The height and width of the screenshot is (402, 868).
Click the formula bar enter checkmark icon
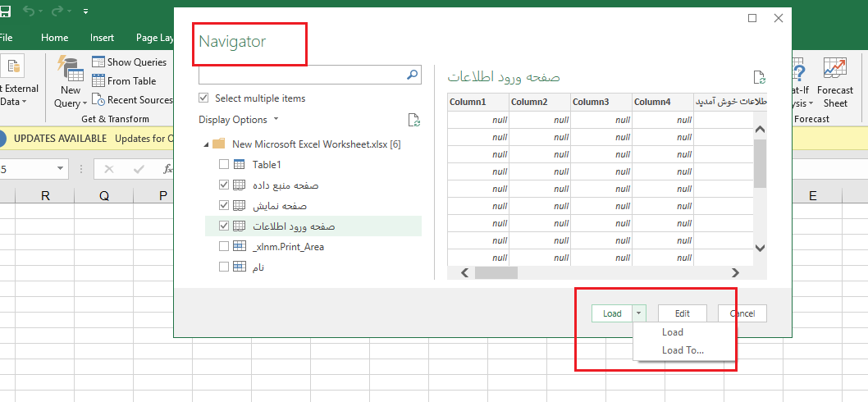139,170
